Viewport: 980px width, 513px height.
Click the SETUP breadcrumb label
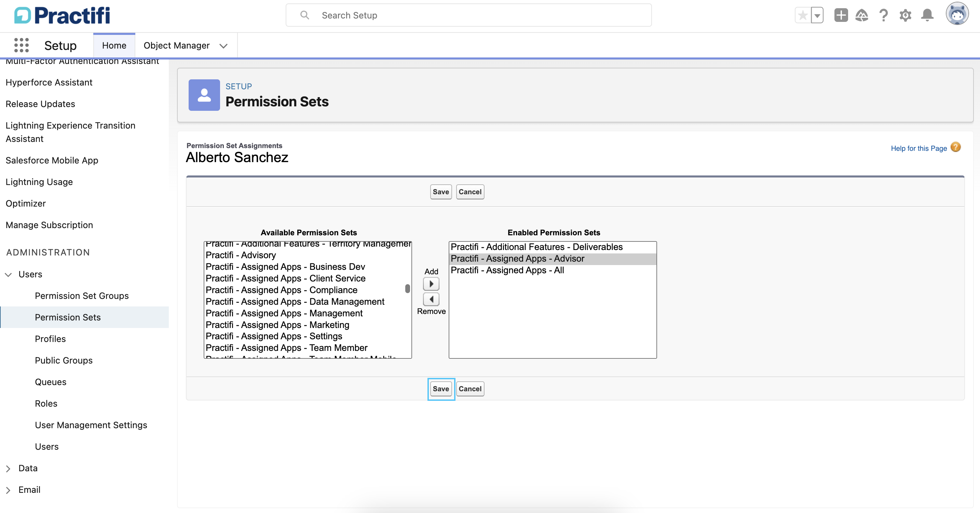239,86
